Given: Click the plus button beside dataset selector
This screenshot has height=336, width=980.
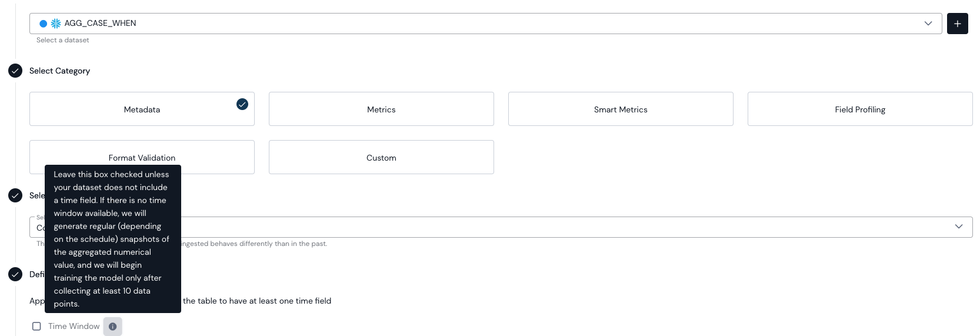Looking at the screenshot, I should pyautogui.click(x=957, y=24).
